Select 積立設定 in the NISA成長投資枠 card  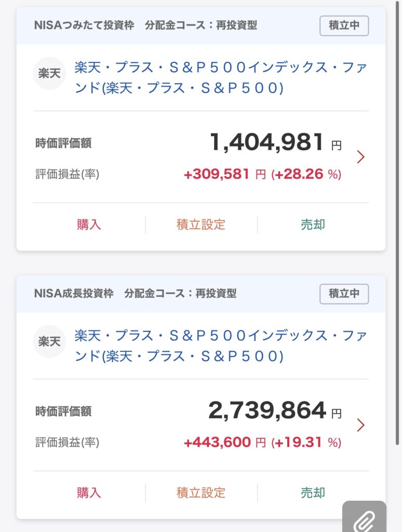(201, 493)
